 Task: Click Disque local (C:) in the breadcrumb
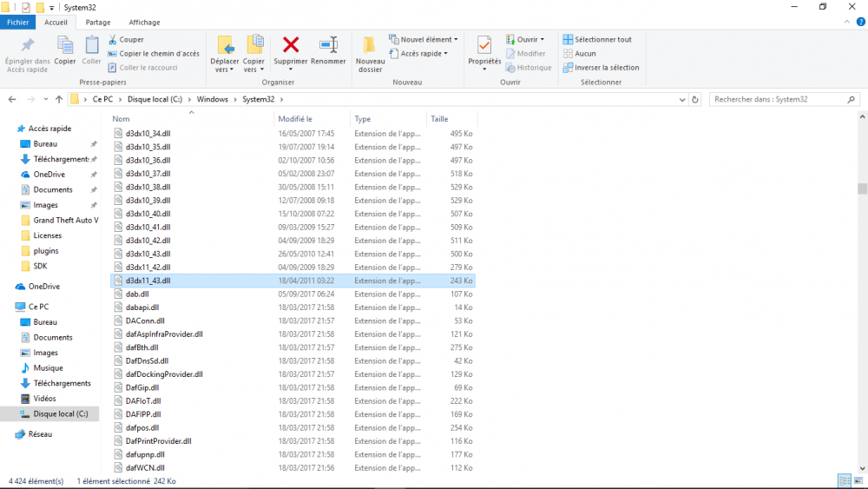coord(155,99)
